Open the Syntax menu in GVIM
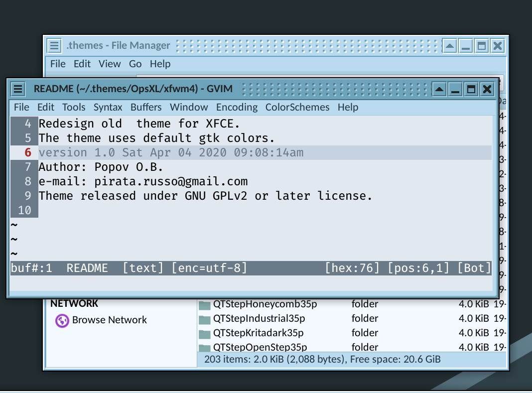 coord(108,107)
